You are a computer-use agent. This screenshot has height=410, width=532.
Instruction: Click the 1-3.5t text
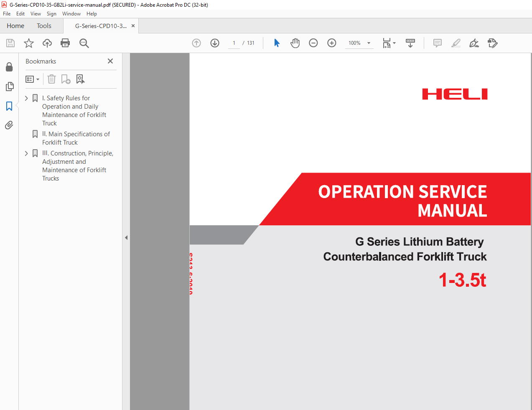click(x=462, y=280)
